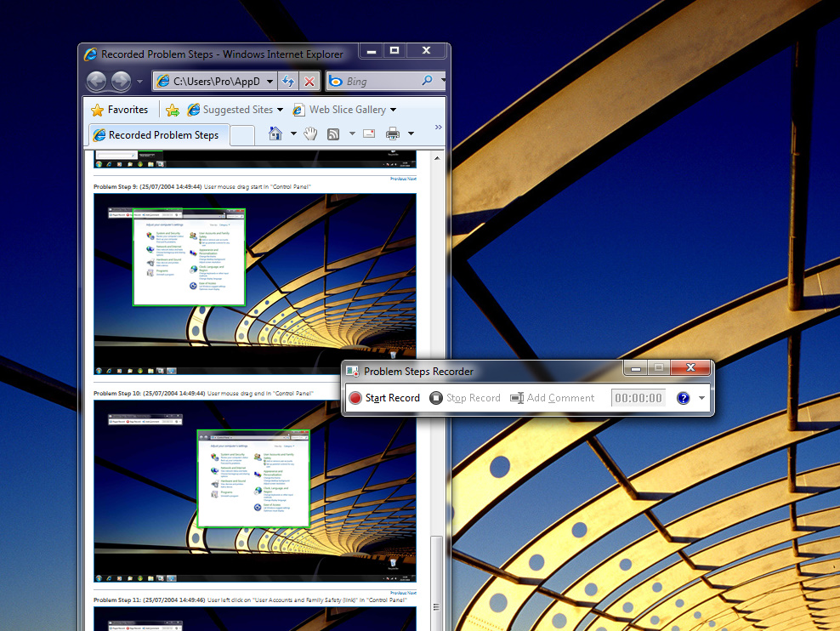Click Start Record in Problem Steps Recorder
Image resolution: width=840 pixels, height=631 pixels.
pos(384,398)
